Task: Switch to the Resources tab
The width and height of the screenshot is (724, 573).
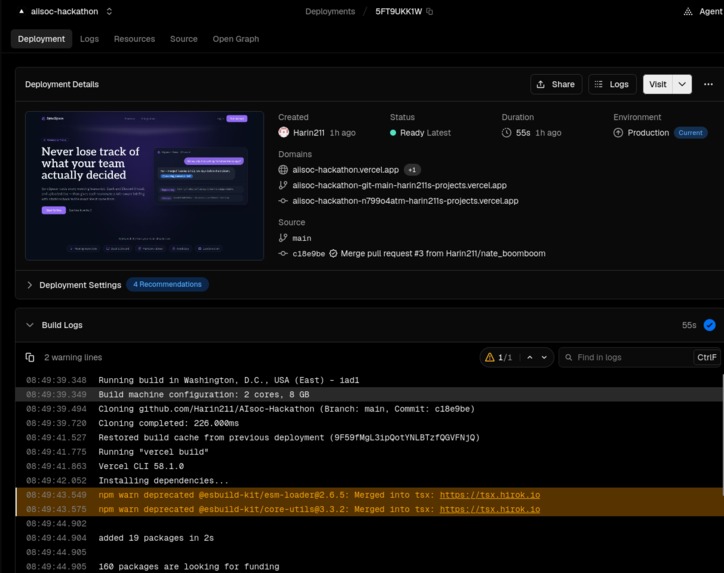Action: pyautogui.click(x=134, y=39)
